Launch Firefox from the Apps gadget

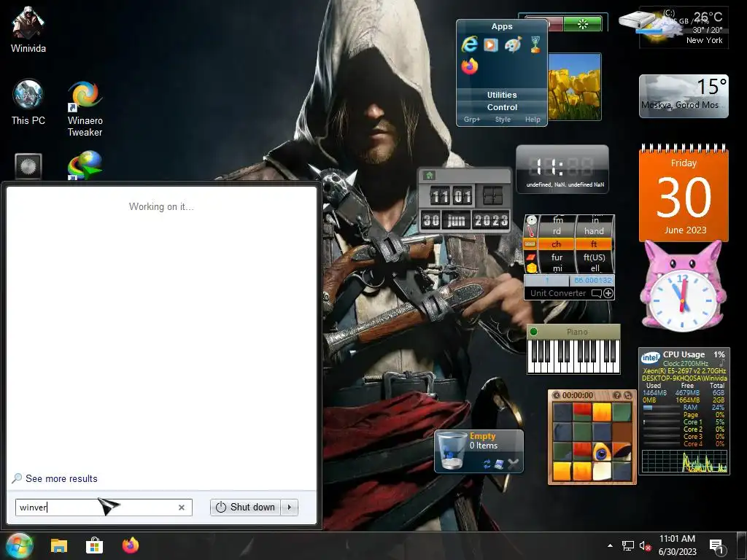470,66
